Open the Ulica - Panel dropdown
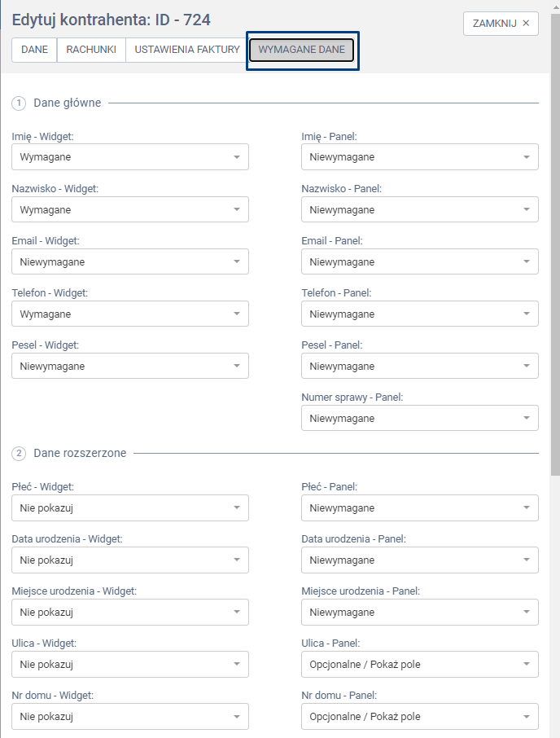Screen dimensions: 560x738 click(x=419, y=665)
